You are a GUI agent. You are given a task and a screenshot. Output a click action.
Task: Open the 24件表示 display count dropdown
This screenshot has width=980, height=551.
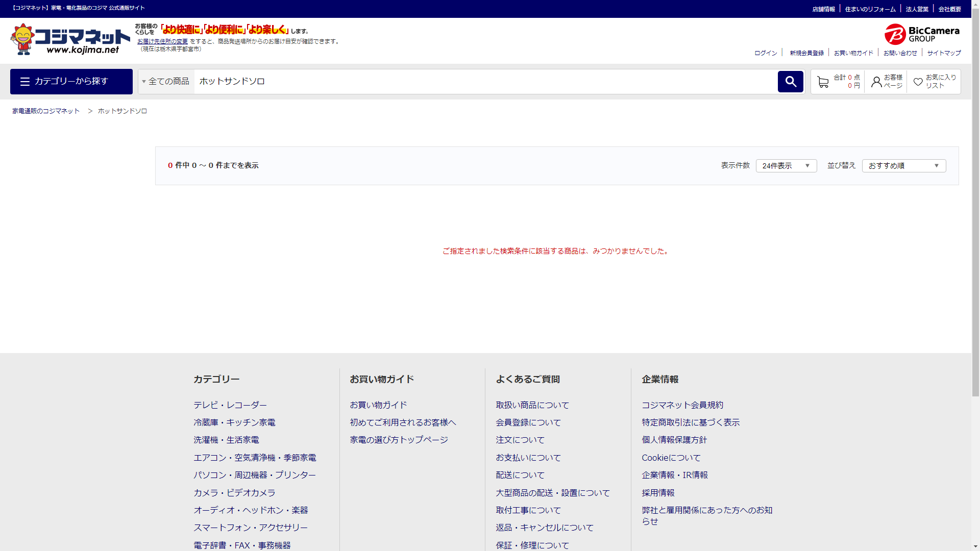pos(786,166)
